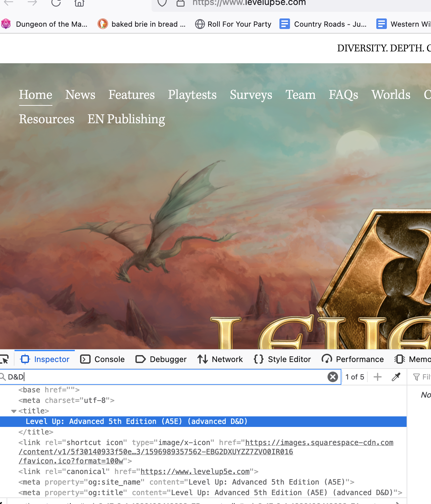Switch to the Network tab
The image size is (431, 504).
click(220, 359)
